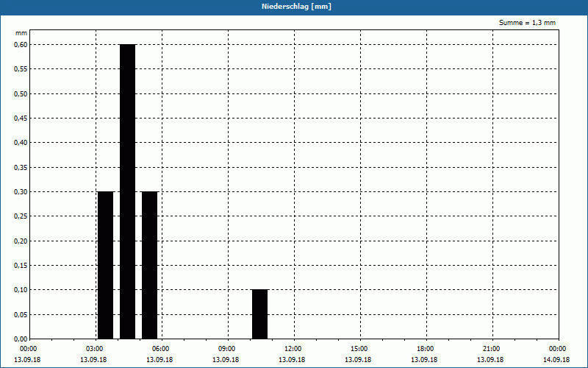Click the 0,25 y-axis label
The width and height of the screenshot is (588, 368).
click(x=21, y=216)
